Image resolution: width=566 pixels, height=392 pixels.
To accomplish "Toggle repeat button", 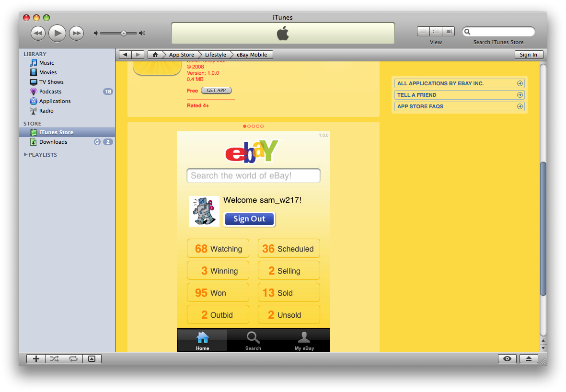I will [x=73, y=359].
